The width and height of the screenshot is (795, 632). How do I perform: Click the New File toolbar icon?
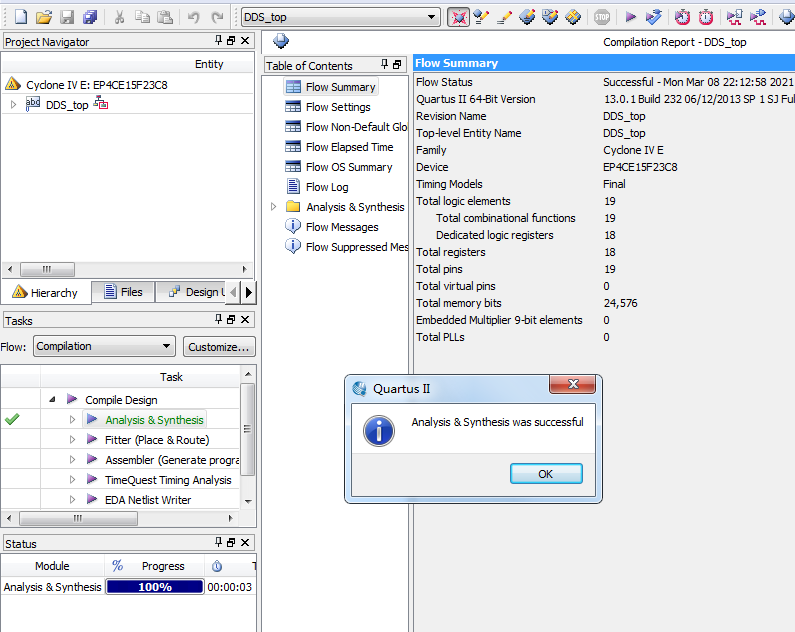[x=21, y=17]
